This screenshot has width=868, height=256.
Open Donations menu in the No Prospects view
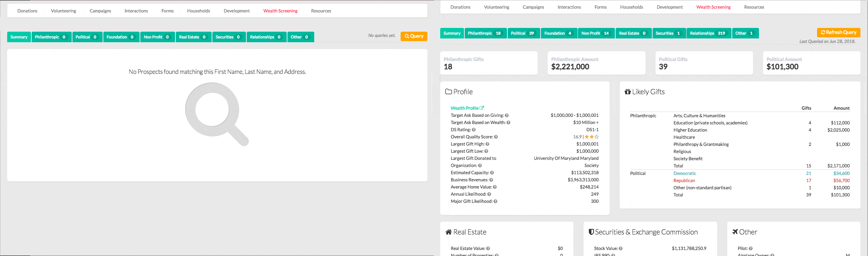click(27, 11)
